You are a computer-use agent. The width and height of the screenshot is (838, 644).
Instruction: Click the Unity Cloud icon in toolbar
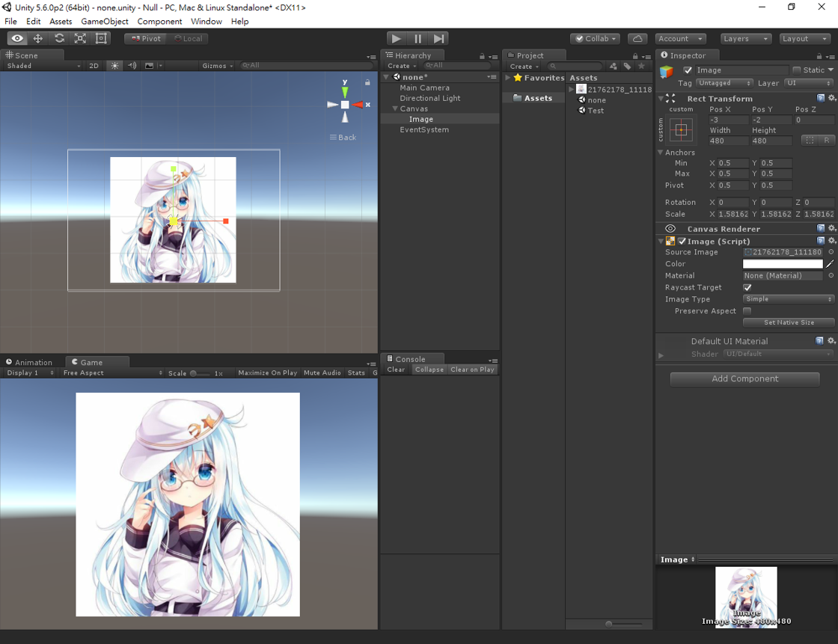pyautogui.click(x=637, y=38)
